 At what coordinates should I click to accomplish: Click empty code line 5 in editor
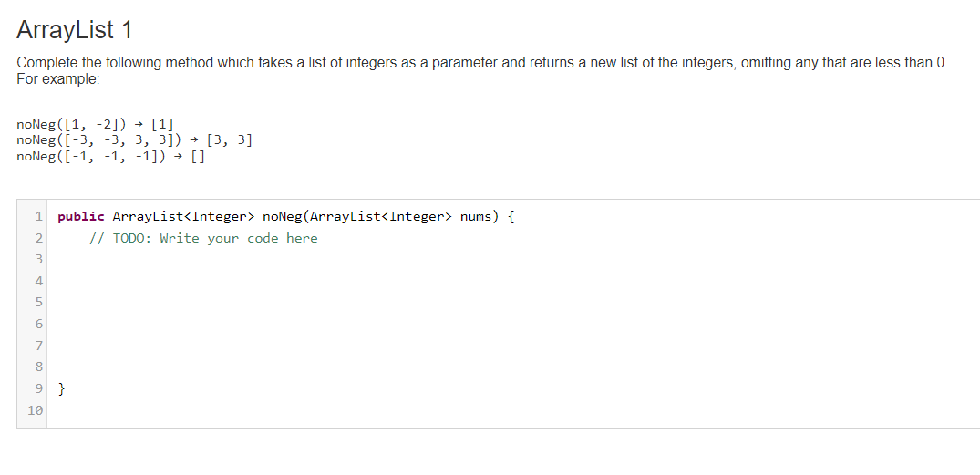[x=512, y=303]
